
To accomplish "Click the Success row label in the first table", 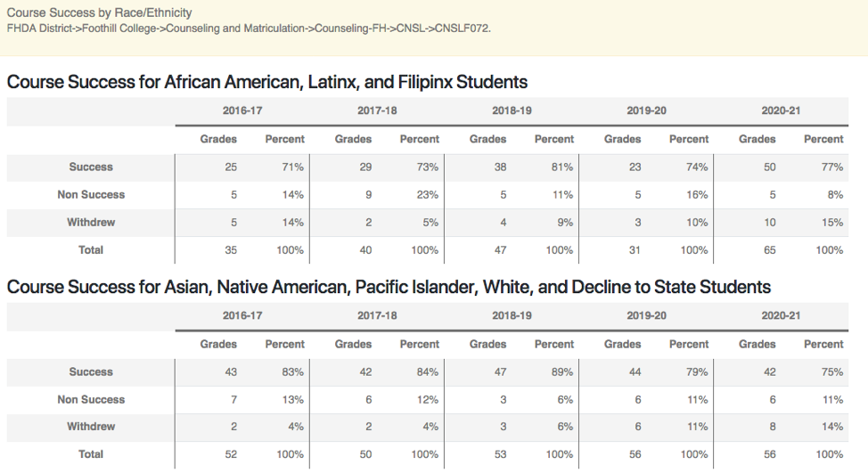I will [91, 167].
